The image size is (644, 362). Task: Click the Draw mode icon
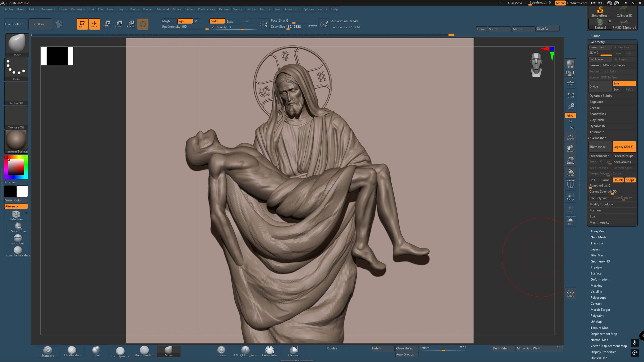click(94, 24)
